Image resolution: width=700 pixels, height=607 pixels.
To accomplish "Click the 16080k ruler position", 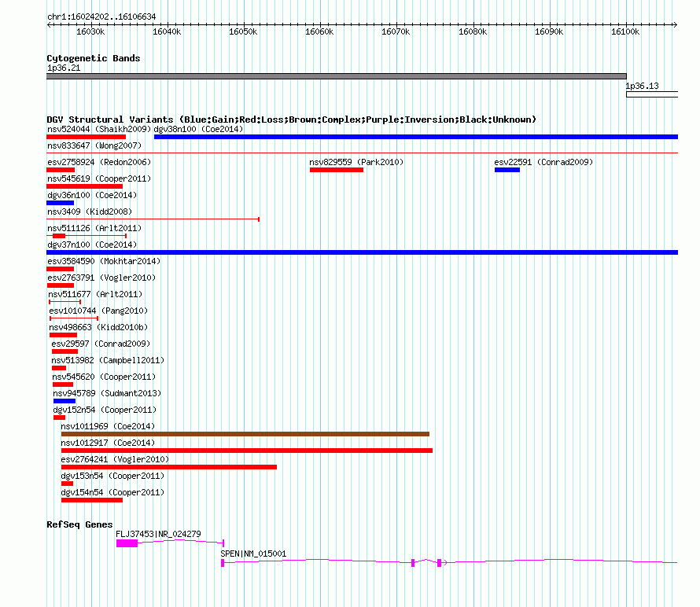I will (x=473, y=31).
